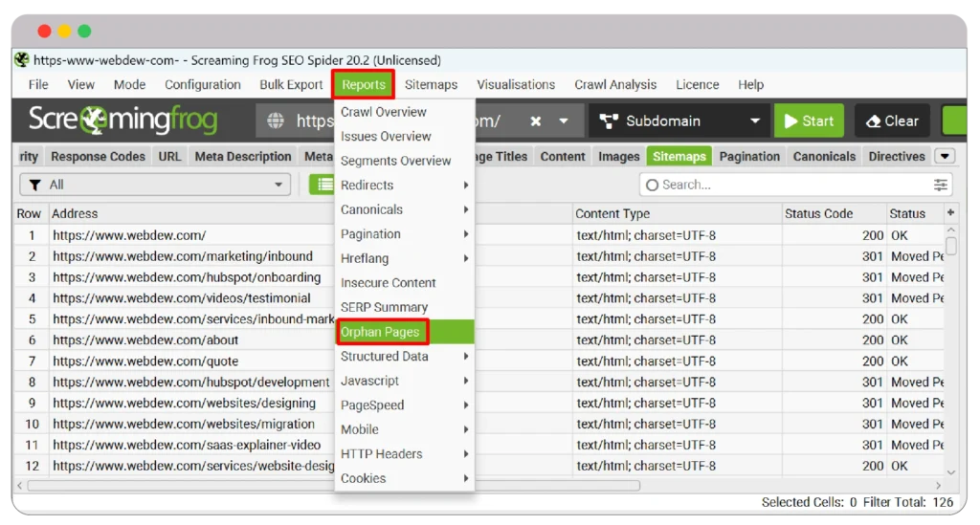
Task: Switch to the Sitemaps tab
Action: pos(679,156)
